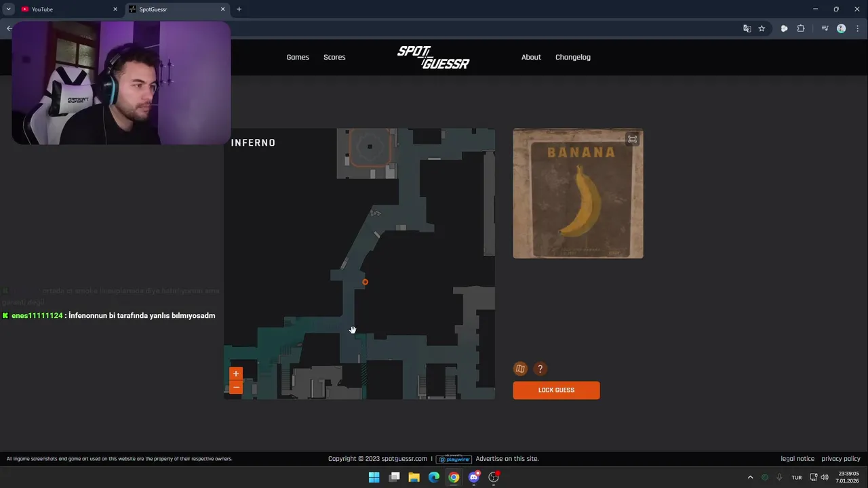The height and width of the screenshot is (488, 868).
Task: Open Microsoft Edge from the taskbar
Action: click(434, 477)
